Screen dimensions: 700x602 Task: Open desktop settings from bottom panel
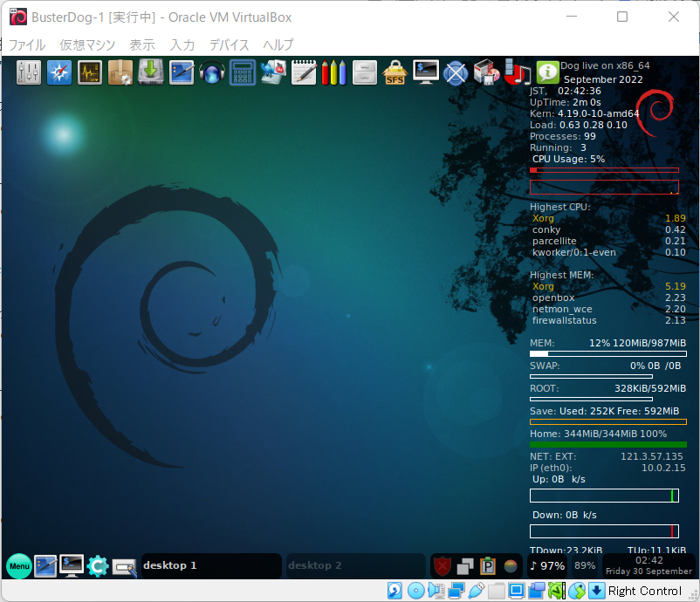pos(45,566)
